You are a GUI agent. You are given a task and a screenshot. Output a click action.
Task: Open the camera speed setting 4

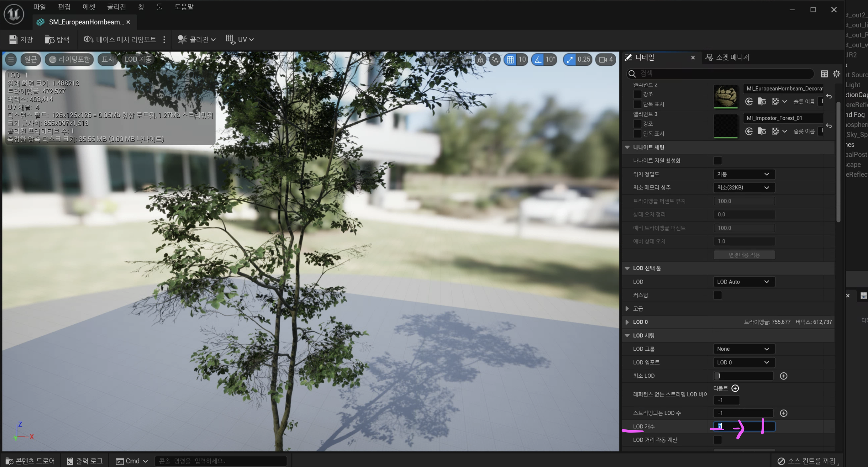pos(606,60)
